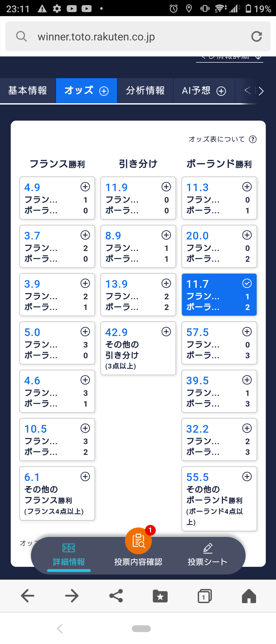Viewport: 276px width, 644px height.
Task: Select 42.9 odds その他の引き分け option
Action: coord(138,348)
